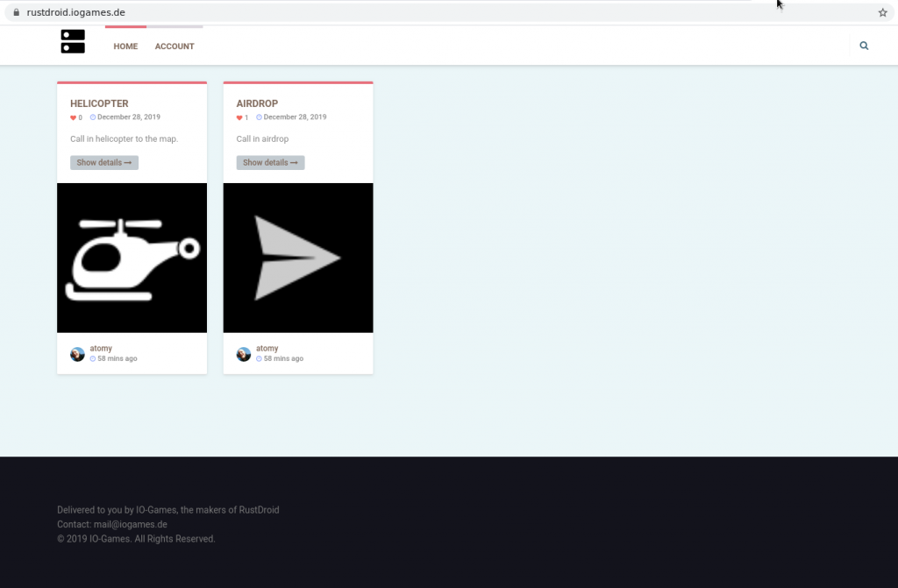Screen dimensions: 898x588
Task: Click atomy avatar on Helicopter card
Action: pos(77,354)
